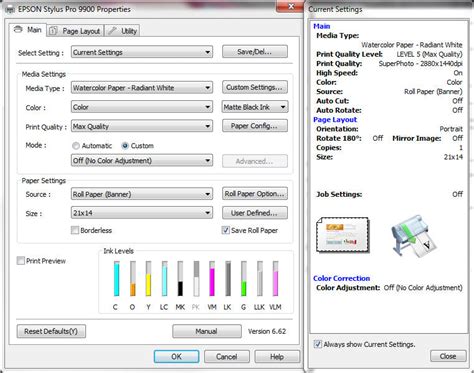Open Custom Settings...
The height and width of the screenshot is (373, 474).
point(255,87)
